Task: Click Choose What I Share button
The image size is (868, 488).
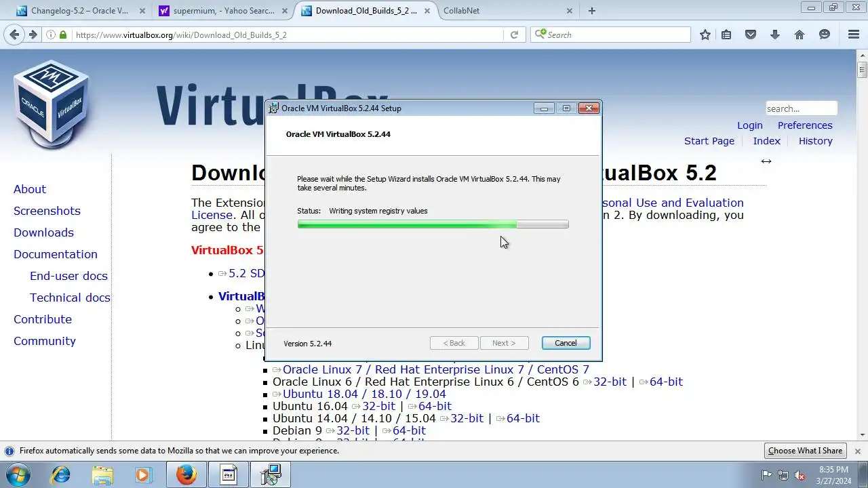Action: (x=805, y=451)
